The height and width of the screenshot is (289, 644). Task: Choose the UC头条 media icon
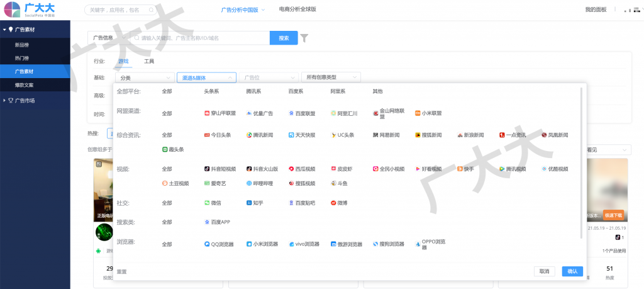point(333,135)
